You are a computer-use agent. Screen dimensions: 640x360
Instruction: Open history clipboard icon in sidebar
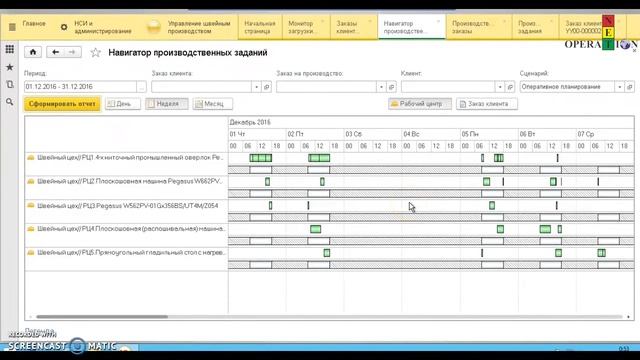pyautogui.click(x=9, y=84)
